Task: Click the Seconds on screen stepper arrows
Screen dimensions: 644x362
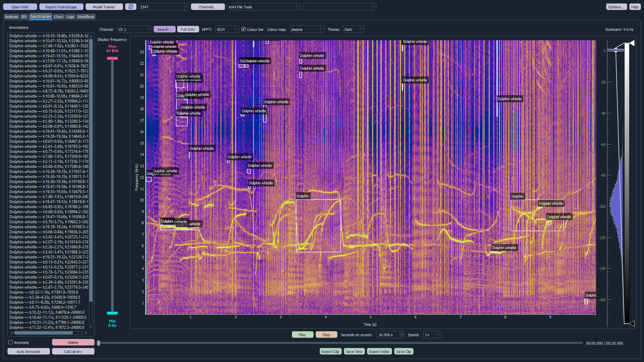Action: 402,335
